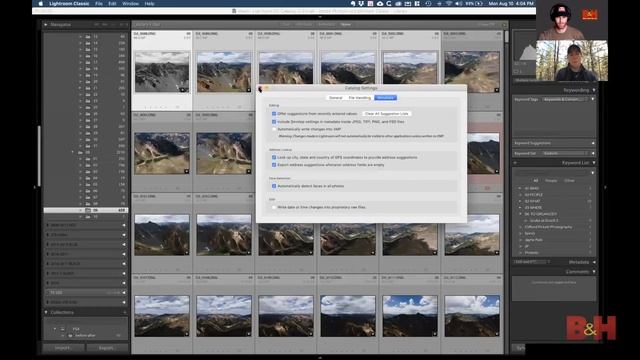Collapse the Comments panel triangle
Image resolution: width=640 pixels, height=360 pixels.
[x=593, y=272]
